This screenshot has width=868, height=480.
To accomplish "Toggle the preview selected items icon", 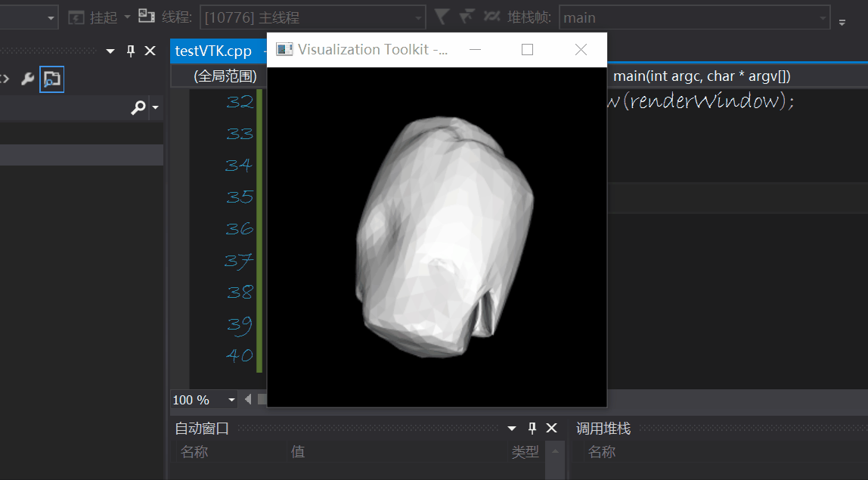I will coord(51,79).
